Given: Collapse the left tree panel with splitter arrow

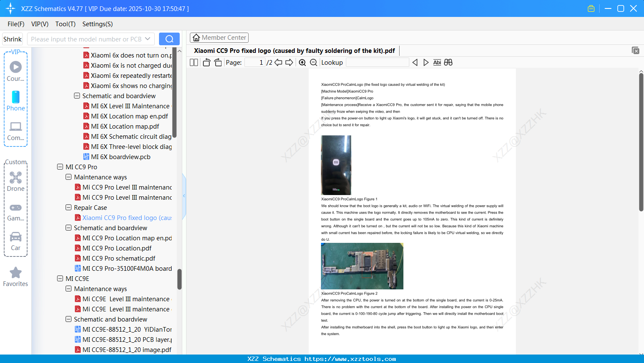Looking at the screenshot, I should (x=184, y=196).
